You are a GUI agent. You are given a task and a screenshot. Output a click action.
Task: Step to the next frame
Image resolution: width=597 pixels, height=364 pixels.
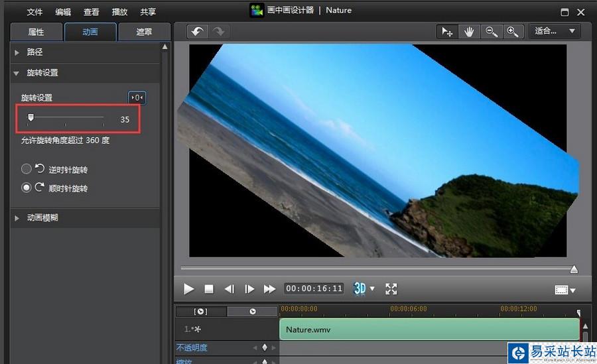pyautogui.click(x=249, y=289)
